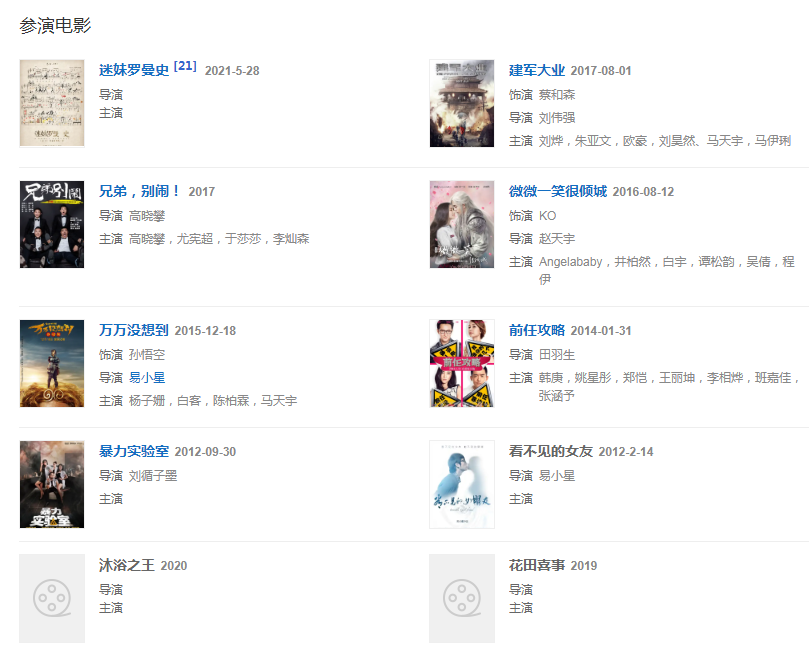811x650 pixels.
Task: Open the 前任攻略 movie link
Action: (x=536, y=330)
